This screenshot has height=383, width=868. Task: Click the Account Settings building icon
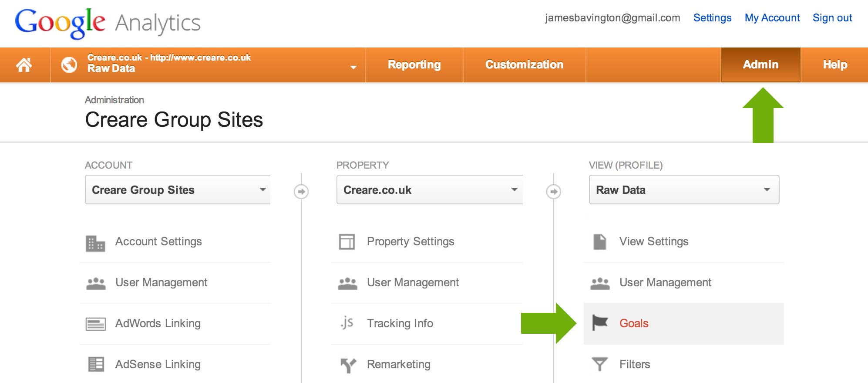pos(95,244)
